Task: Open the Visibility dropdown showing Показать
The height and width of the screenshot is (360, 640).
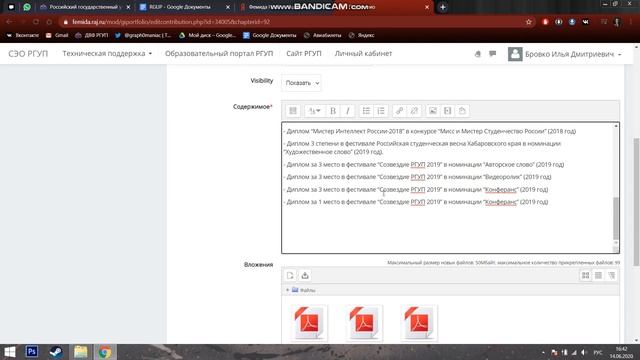Action: tap(301, 83)
